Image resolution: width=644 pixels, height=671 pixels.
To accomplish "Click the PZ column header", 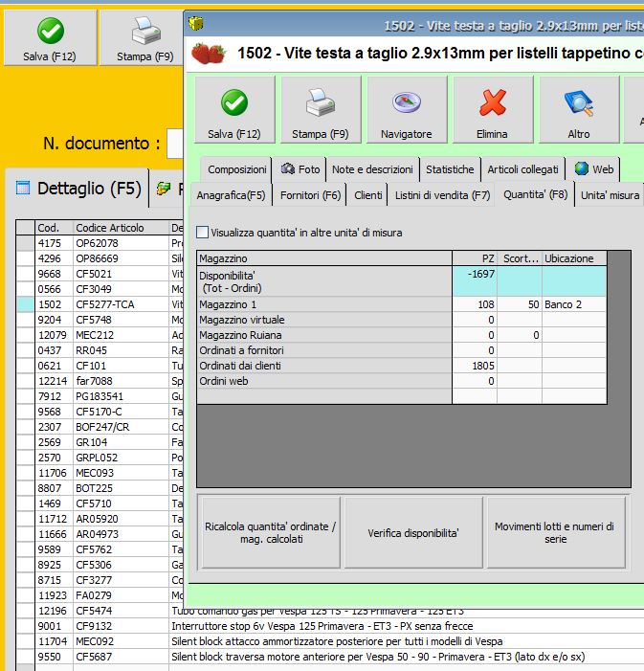I will (475, 258).
